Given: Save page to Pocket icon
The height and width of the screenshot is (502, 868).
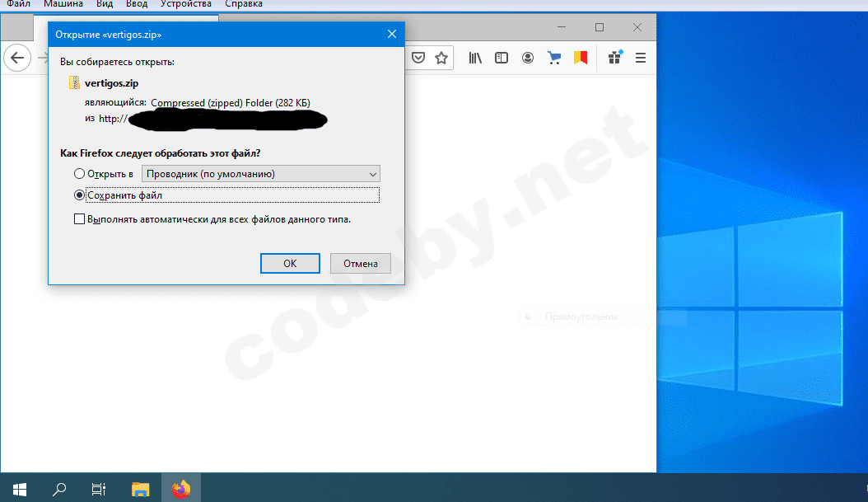Looking at the screenshot, I should pos(418,58).
